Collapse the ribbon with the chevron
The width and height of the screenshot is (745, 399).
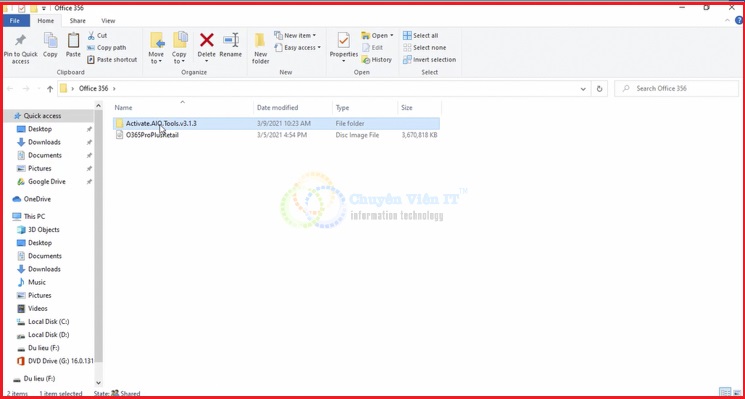tap(727, 21)
